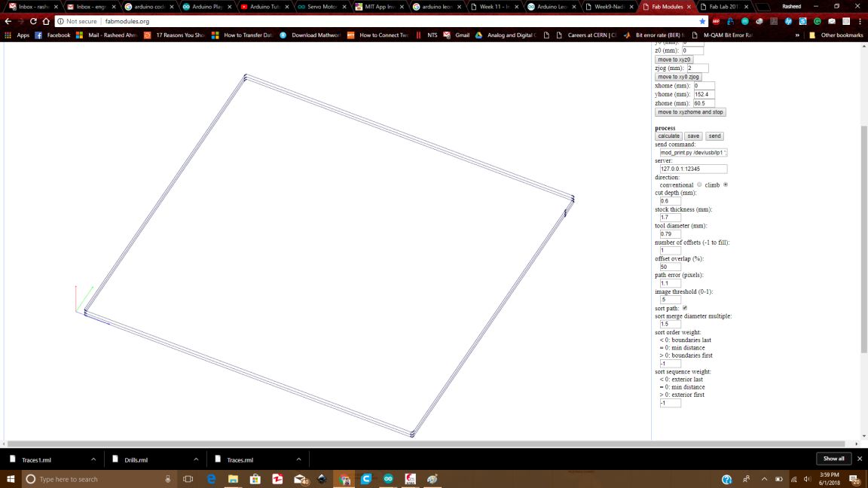
Task: Open Microsoft Edge from the taskbar
Action: [x=211, y=479]
